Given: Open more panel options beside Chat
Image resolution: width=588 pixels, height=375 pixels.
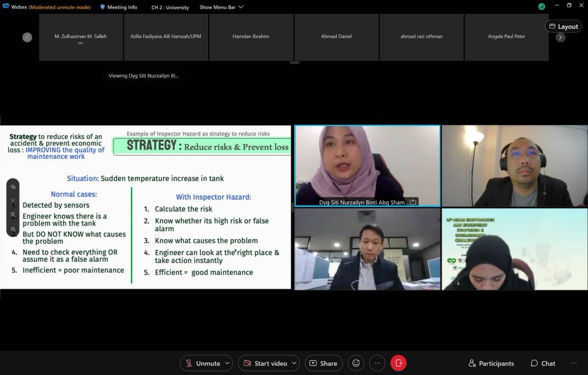Looking at the screenshot, I should tap(574, 363).
